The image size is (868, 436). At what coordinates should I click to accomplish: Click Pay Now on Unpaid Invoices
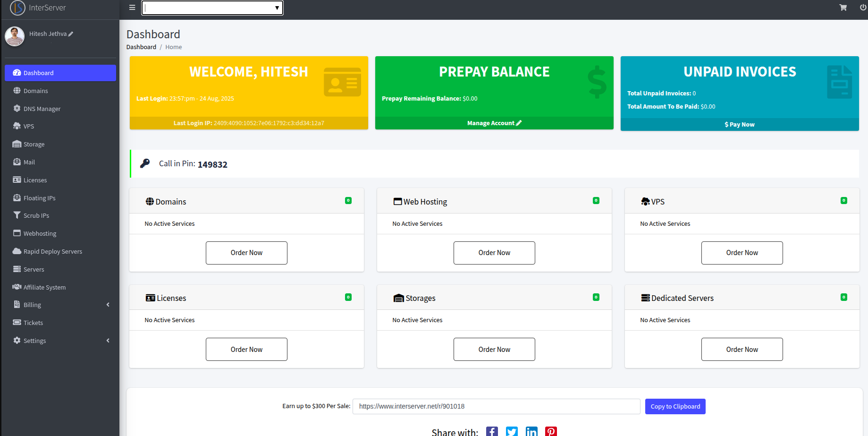coord(739,124)
